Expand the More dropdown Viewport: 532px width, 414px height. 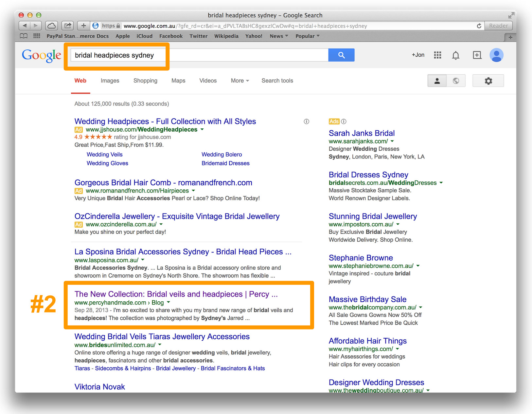point(240,81)
